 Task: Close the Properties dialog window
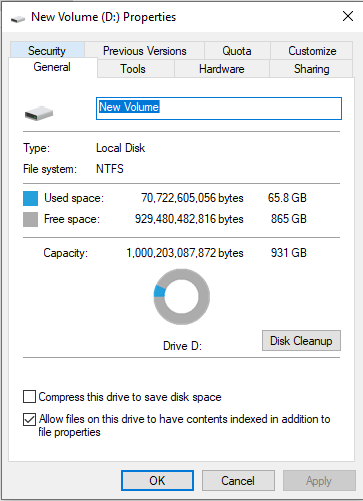[x=348, y=16]
